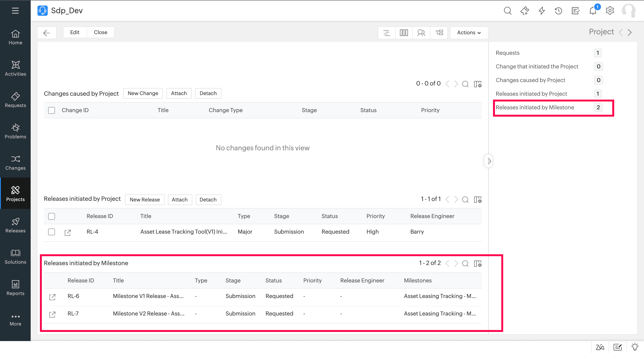
Task: Open admin settings gear icon
Action: [x=610, y=11]
